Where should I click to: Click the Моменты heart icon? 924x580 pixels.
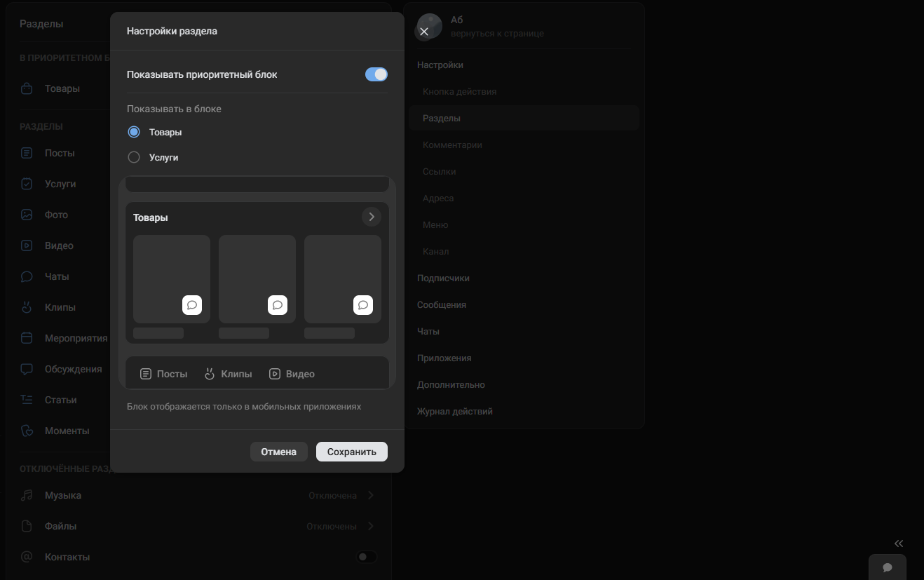point(27,431)
